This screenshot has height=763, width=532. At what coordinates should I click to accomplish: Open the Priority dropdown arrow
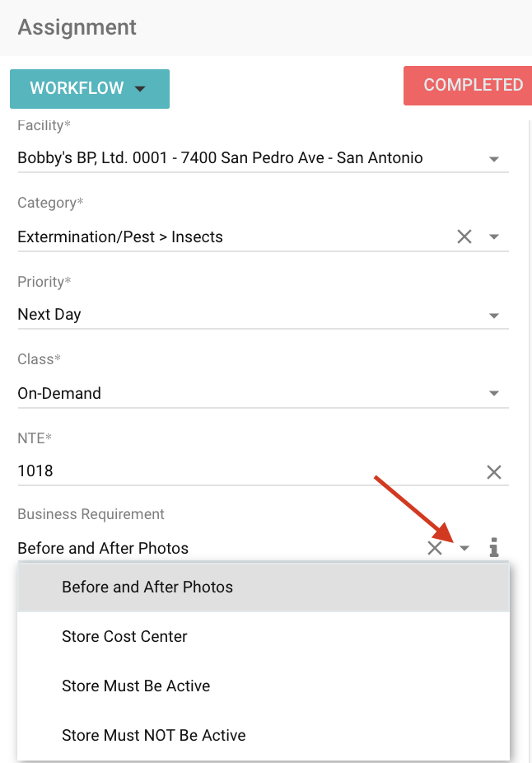coord(494,315)
